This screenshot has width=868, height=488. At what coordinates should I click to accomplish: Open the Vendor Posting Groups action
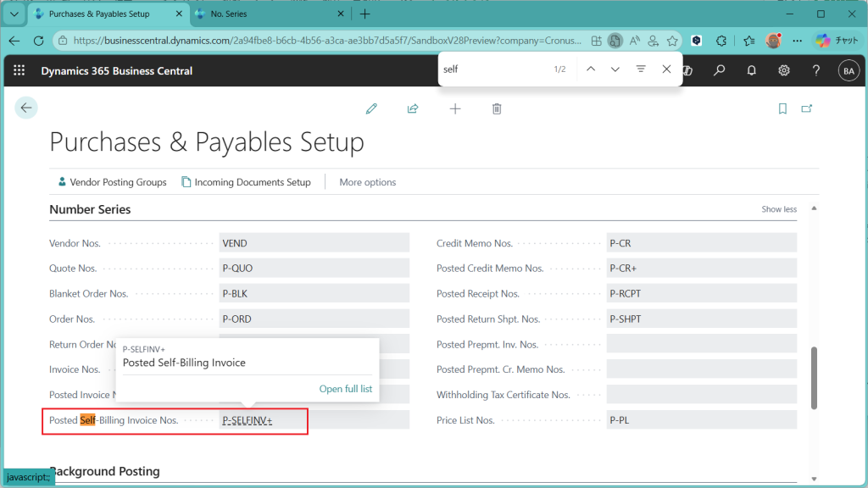pyautogui.click(x=112, y=182)
